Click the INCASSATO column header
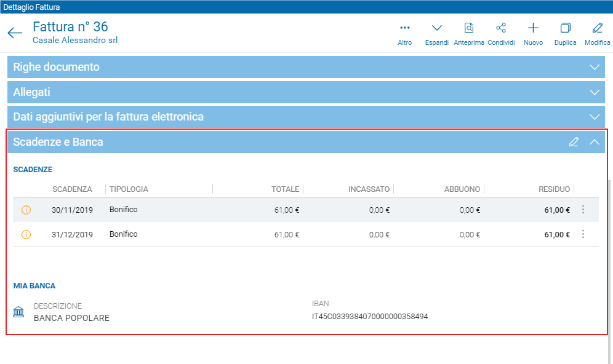 [369, 189]
